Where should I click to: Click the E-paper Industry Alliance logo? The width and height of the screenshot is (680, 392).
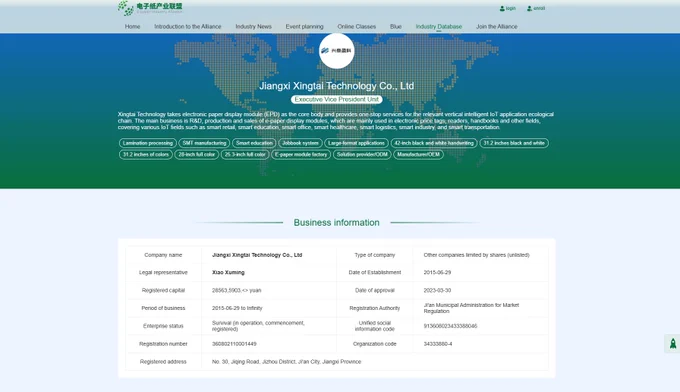point(150,8)
